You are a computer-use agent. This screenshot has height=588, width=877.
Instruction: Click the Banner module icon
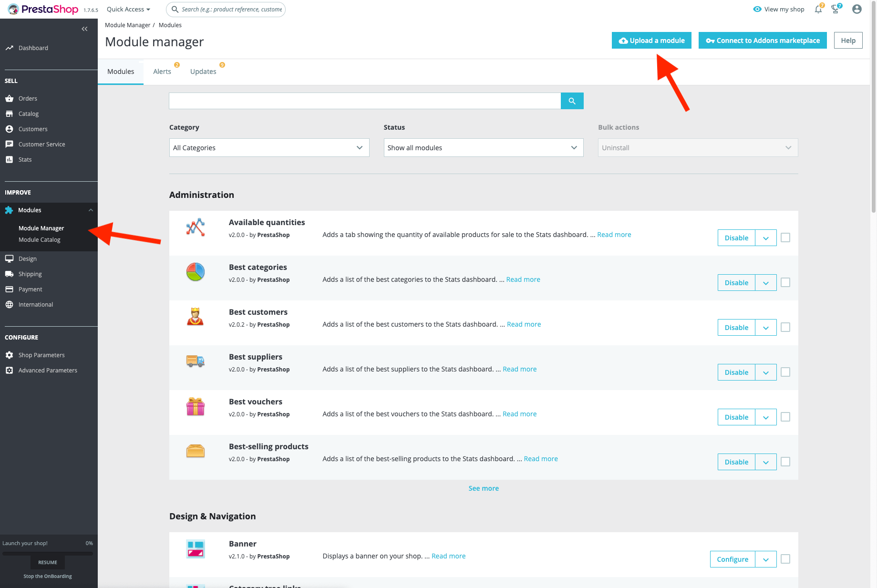click(196, 549)
